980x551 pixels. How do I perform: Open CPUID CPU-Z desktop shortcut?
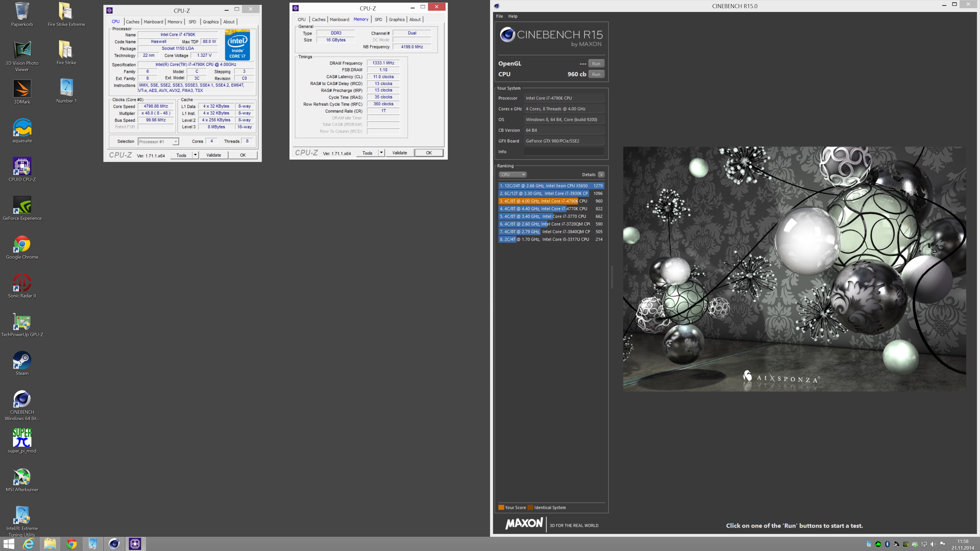coord(22,169)
